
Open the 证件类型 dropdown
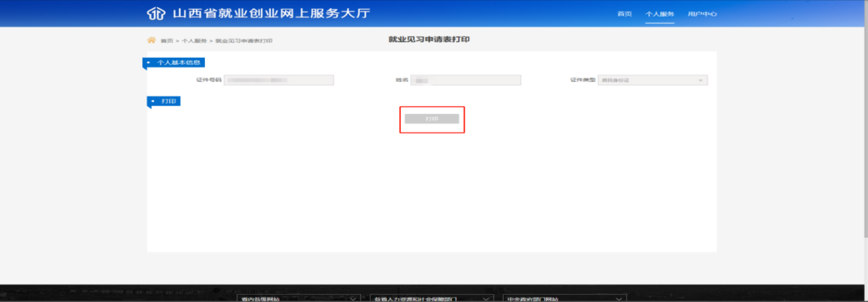(x=653, y=80)
